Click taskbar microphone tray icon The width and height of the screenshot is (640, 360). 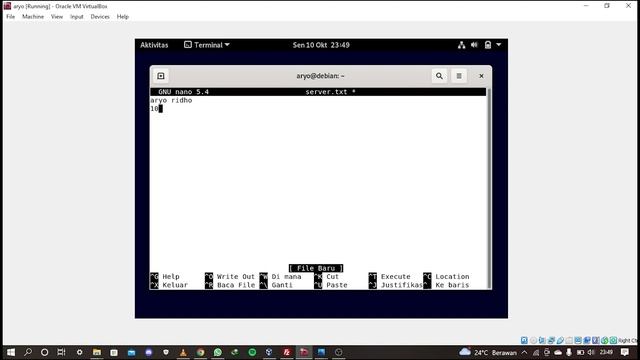click(x=569, y=352)
